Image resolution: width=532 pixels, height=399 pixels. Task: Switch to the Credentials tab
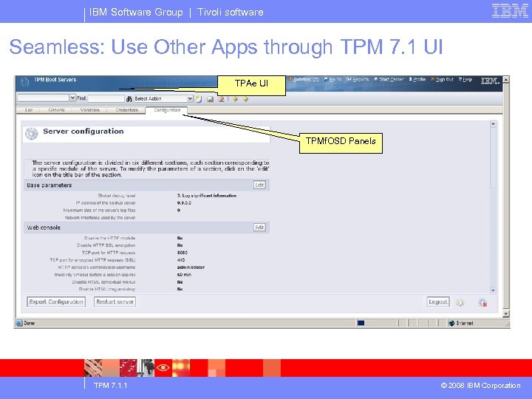coord(126,110)
